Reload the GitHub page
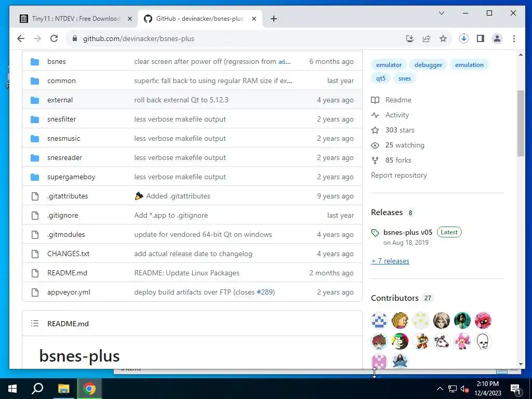532x399 pixels. pos(54,38)
